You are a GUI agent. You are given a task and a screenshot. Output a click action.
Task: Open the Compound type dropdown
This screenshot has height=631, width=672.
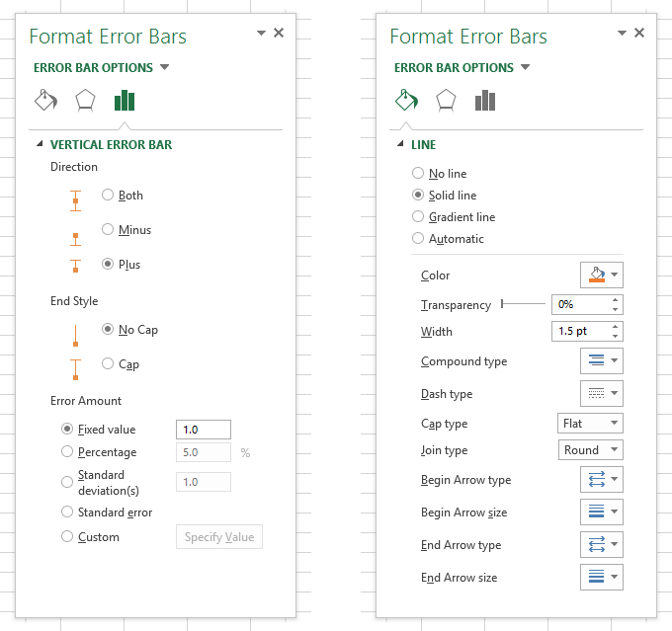coord(602,360)
